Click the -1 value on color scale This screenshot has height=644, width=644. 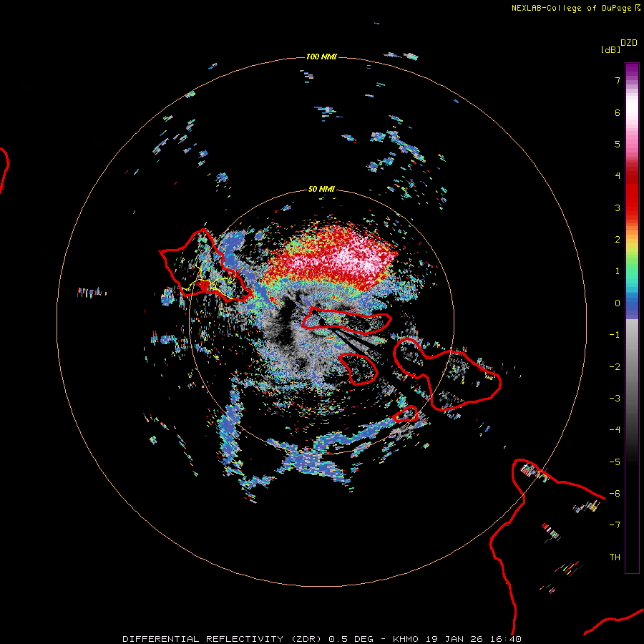[615, 335]
